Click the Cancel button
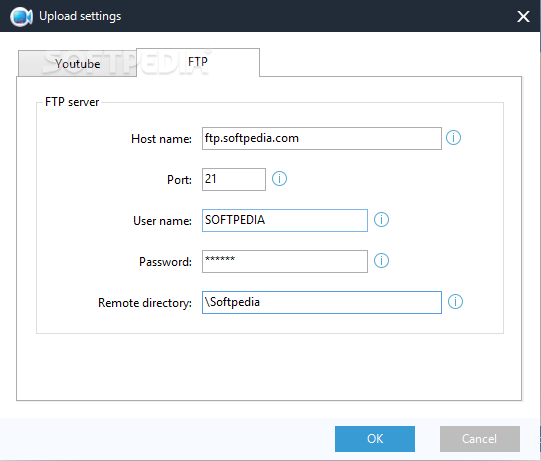 coord(480,439)
